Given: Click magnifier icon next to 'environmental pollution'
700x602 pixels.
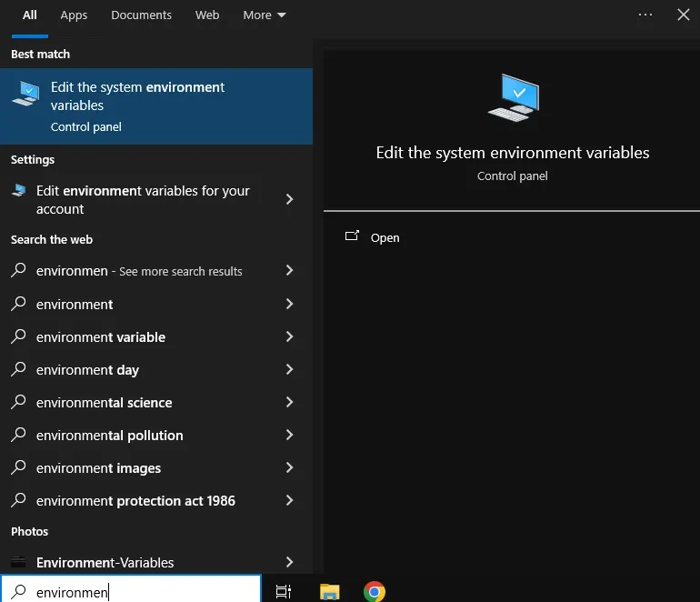Looking at the screenshot, I should [x=18, y=434].
